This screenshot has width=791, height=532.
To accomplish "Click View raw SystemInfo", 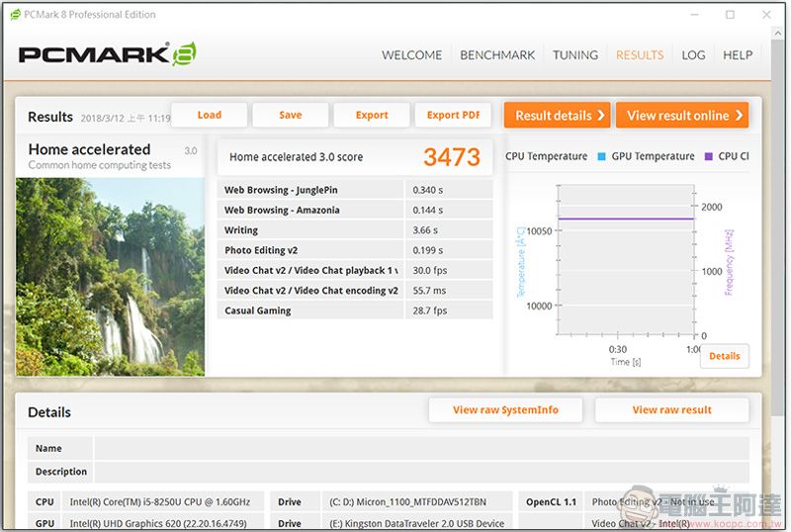I will tap(505, 410).
